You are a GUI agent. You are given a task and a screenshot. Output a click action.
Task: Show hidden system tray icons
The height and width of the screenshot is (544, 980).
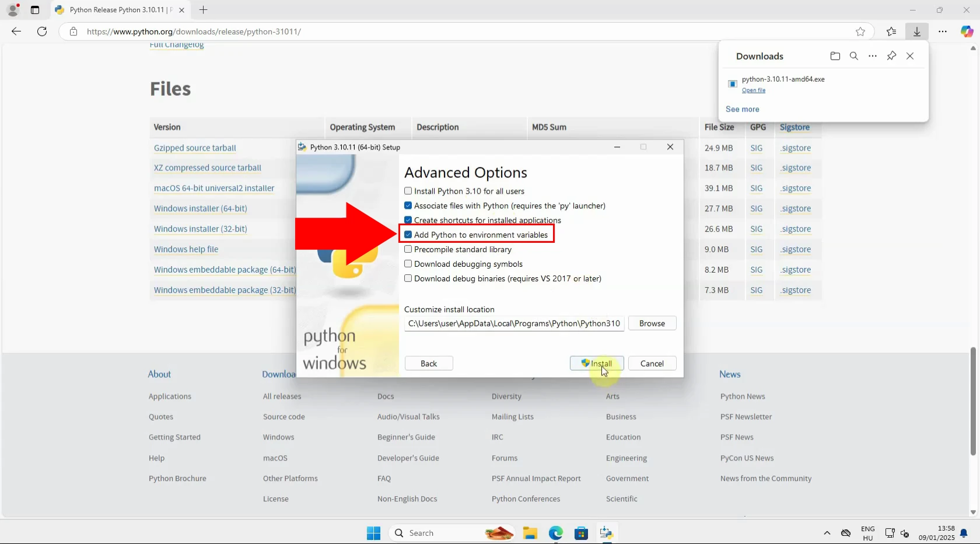(x=827, y=533)
